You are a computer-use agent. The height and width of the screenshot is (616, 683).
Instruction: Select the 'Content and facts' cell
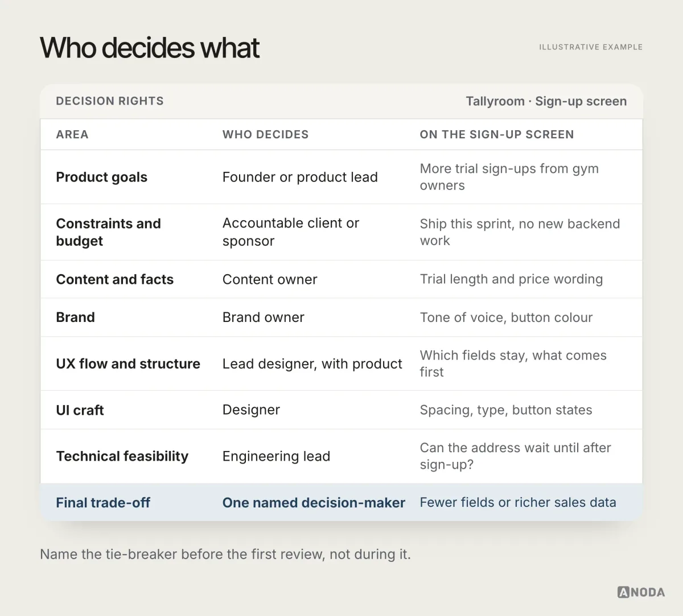click(x=114, y=279)
